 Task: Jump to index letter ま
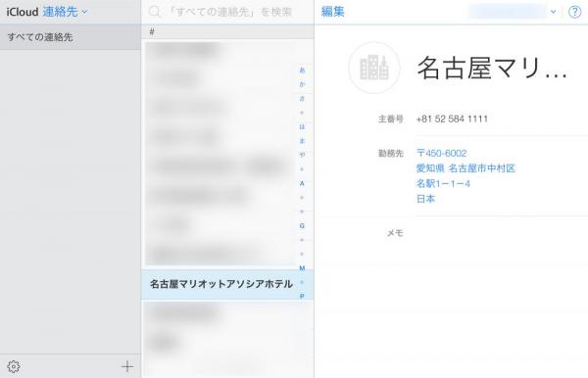pyautogui.click(x=302, y=141)
